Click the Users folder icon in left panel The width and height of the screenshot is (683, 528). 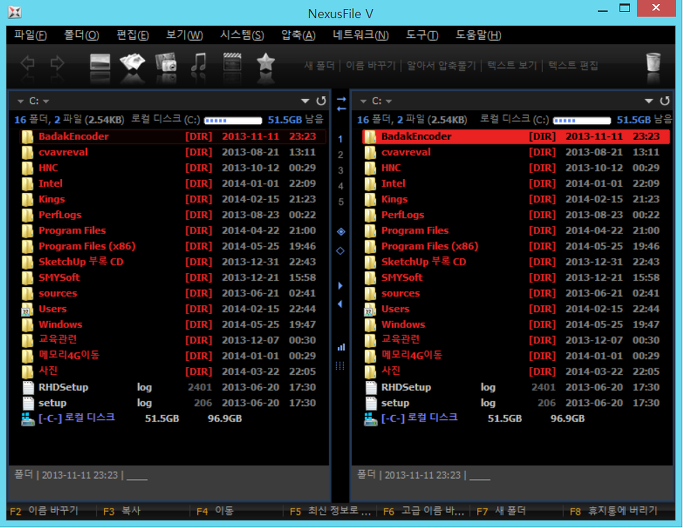(27, 309)
